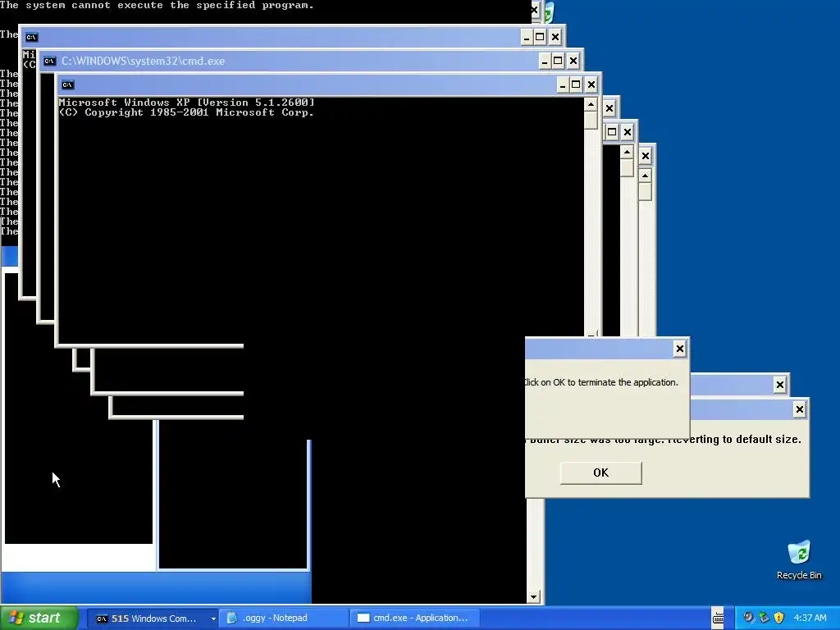Switch to cmd.exe - Application taskbar button
The height and width of the screenshot is (630, 840).
pos(415,619)
